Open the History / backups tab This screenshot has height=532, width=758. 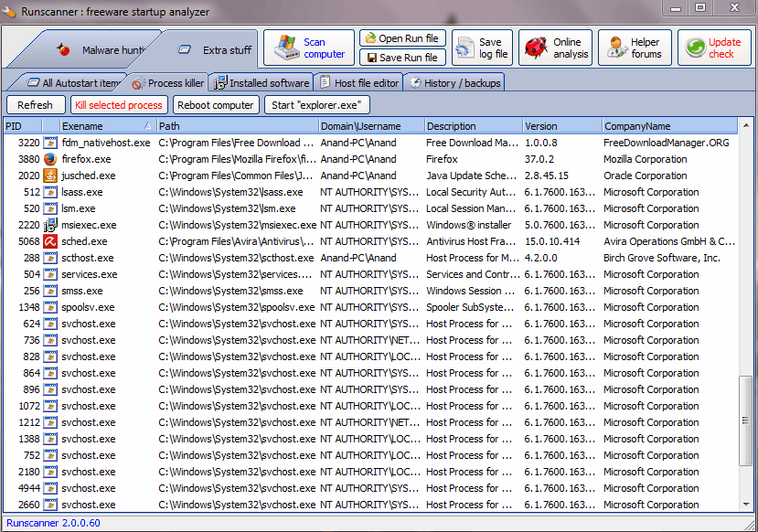pyautogui.click(x=455, y=83)
